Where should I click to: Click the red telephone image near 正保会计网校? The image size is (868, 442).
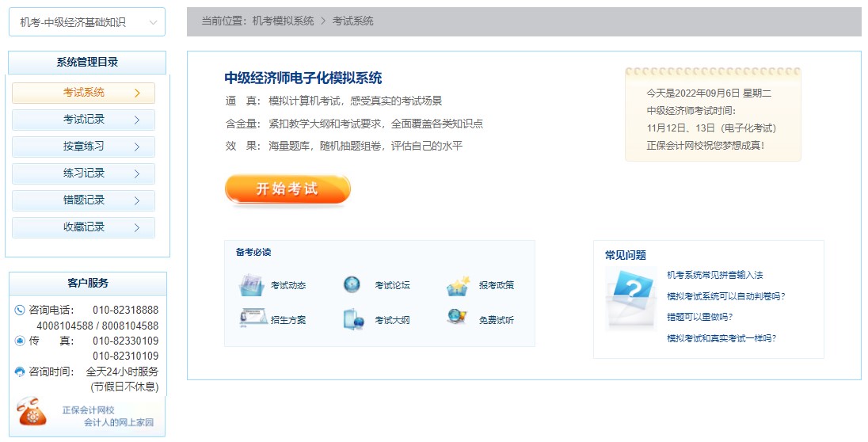32,412
